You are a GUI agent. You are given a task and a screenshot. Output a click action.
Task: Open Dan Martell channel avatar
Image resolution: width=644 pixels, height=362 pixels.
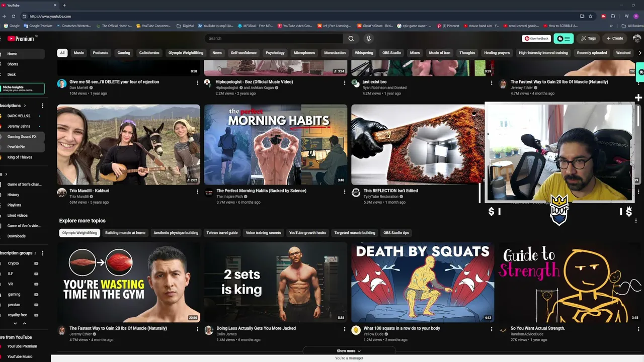click(x=62, y=83)
